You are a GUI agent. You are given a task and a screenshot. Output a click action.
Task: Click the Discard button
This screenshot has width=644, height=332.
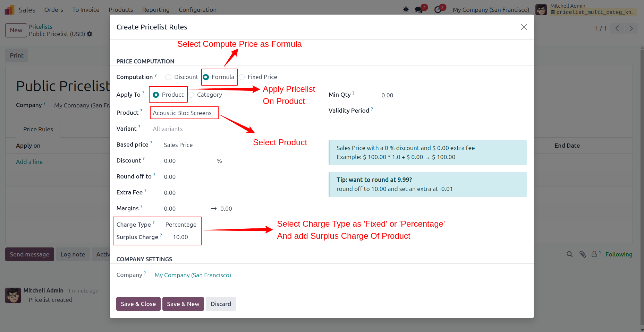pos(221,304)
